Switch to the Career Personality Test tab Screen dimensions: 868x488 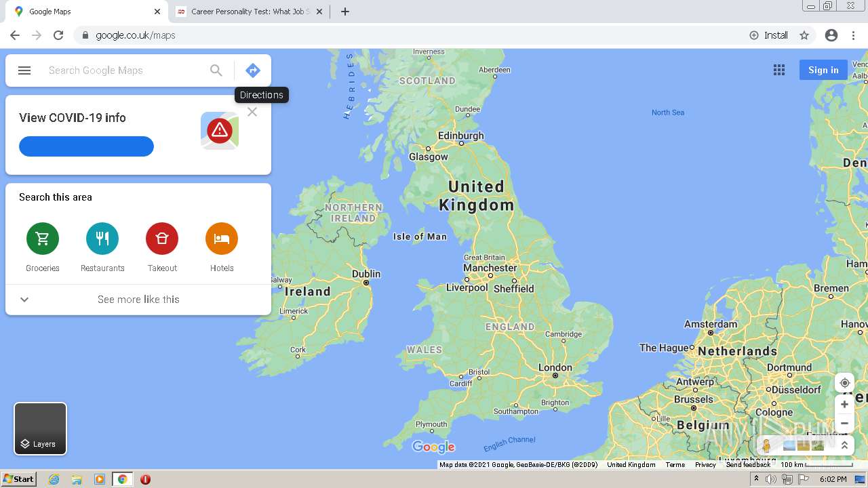(x=250, y=12)
